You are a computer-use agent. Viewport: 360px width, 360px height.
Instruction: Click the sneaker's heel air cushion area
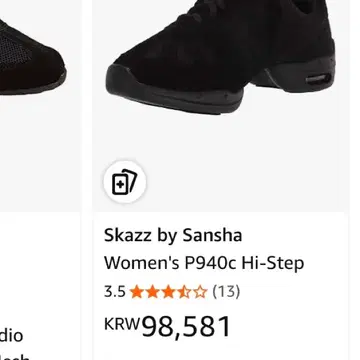pos(319,79)
